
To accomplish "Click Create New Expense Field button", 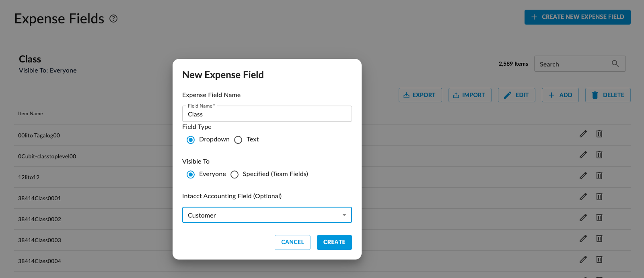I will click(x=577, y=17).
